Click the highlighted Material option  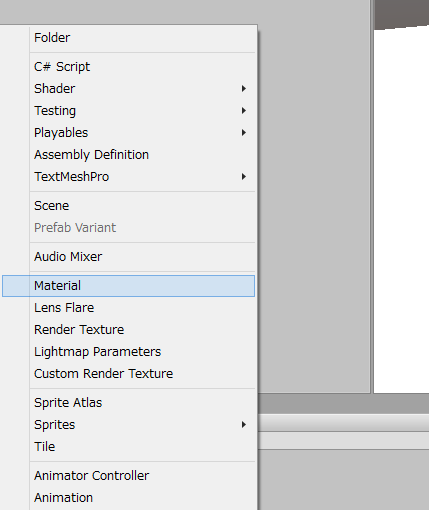(x=128, y=286)
